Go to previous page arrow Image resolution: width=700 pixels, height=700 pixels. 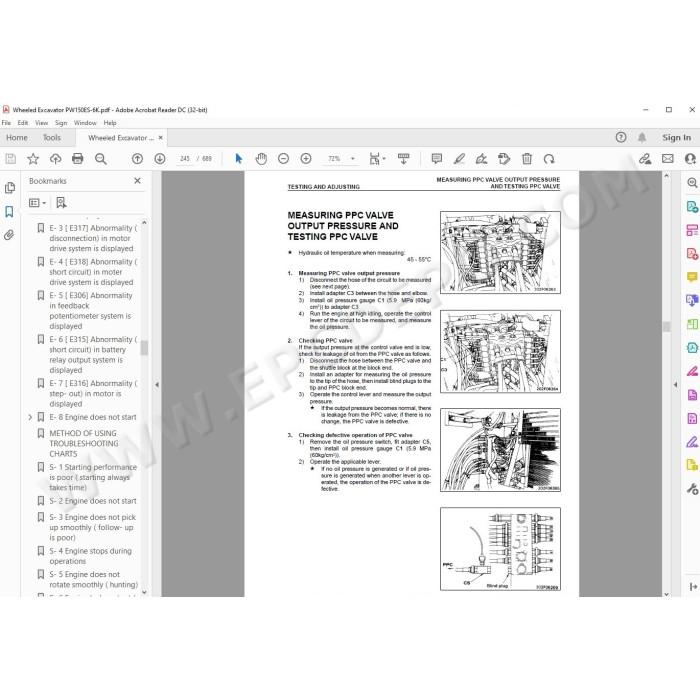click(138, 159)
